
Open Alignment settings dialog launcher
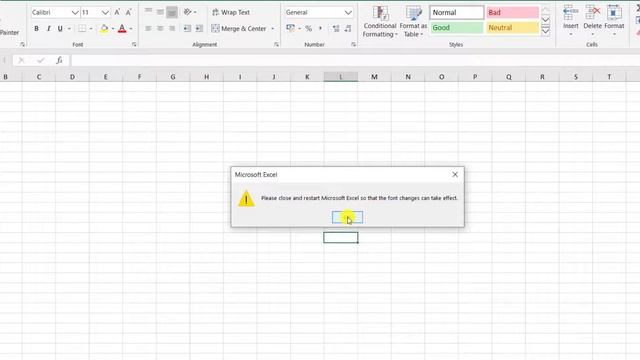(x=276, y=44)
